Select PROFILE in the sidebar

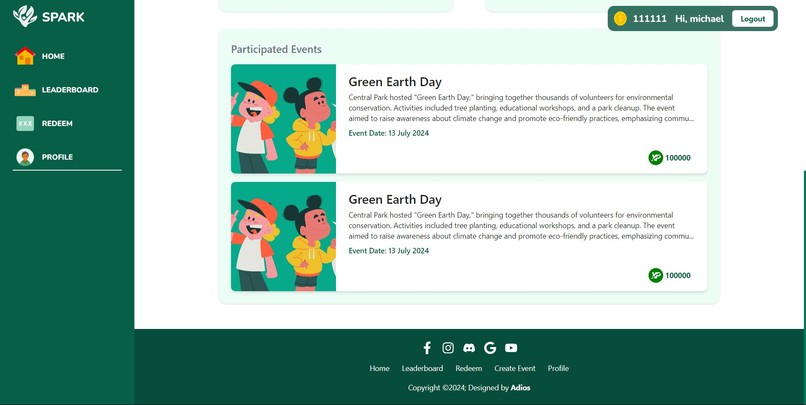tap(57, 157)
